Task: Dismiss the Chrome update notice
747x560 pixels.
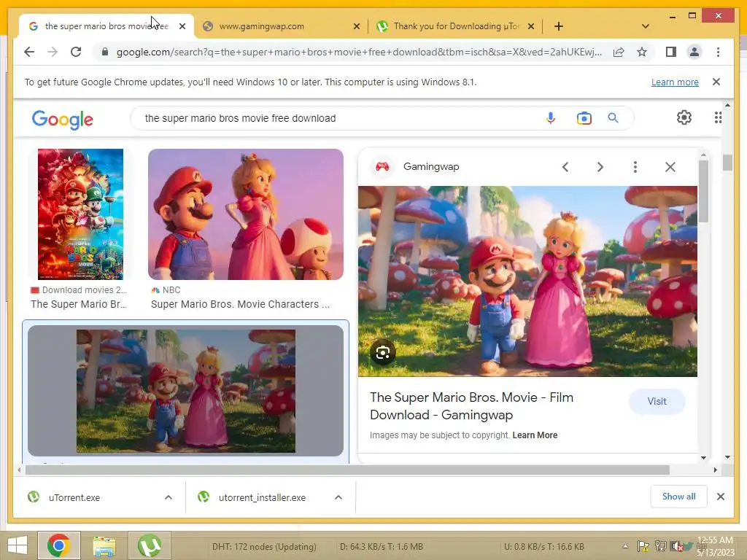Action: pos(716,82)
